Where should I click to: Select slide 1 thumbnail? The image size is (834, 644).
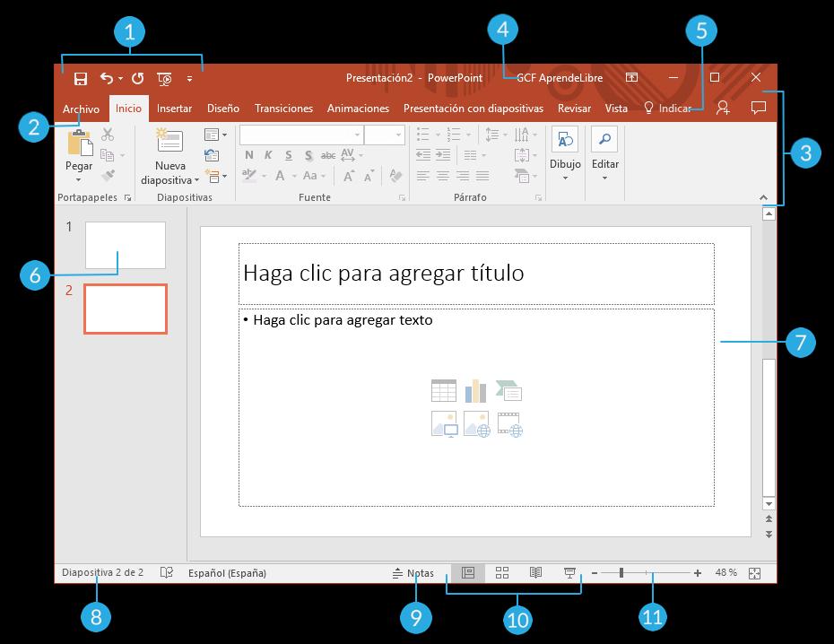pyautogui.click(x=126, y=245)
